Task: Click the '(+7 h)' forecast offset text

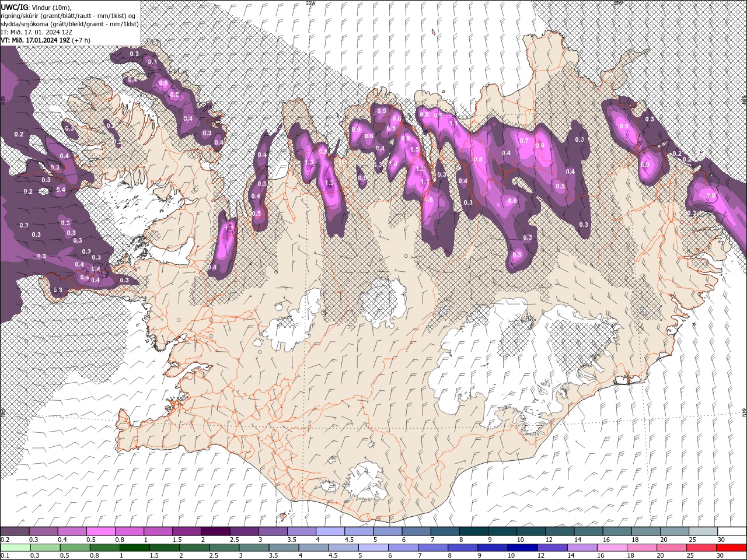Action: coord(82,40)
